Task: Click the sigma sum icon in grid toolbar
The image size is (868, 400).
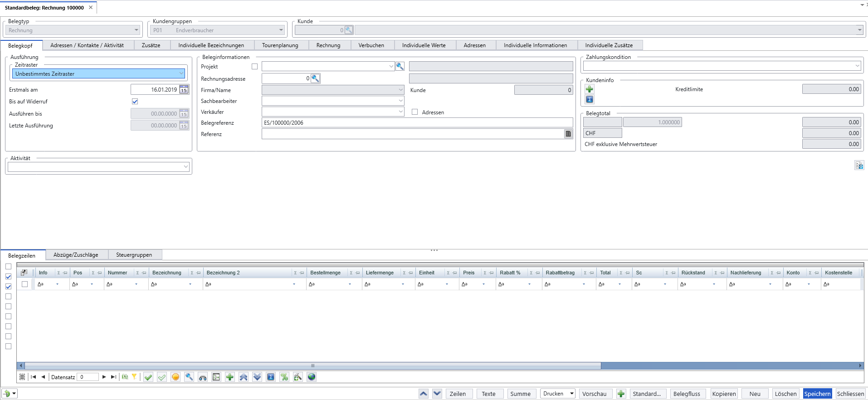Action: [x=271, y=377]
